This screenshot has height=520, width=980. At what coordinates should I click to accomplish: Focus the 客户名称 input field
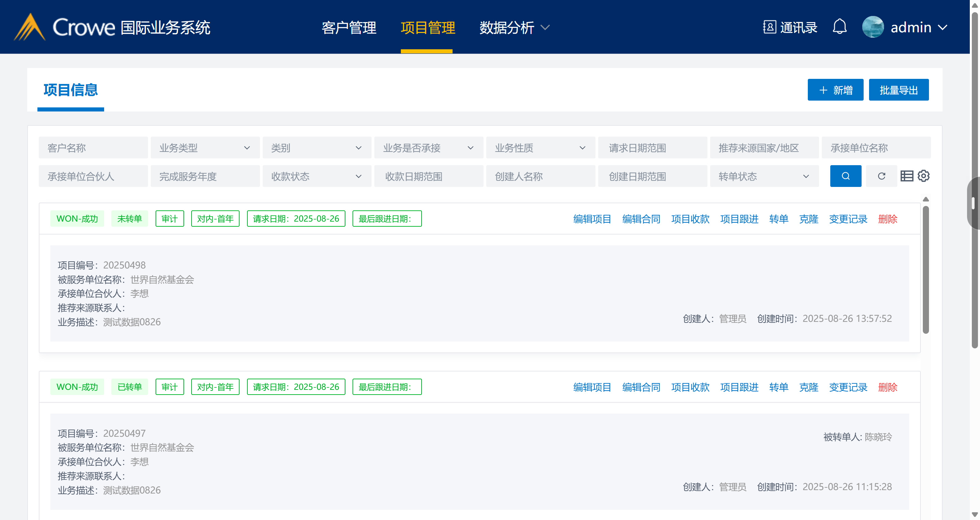93,148
